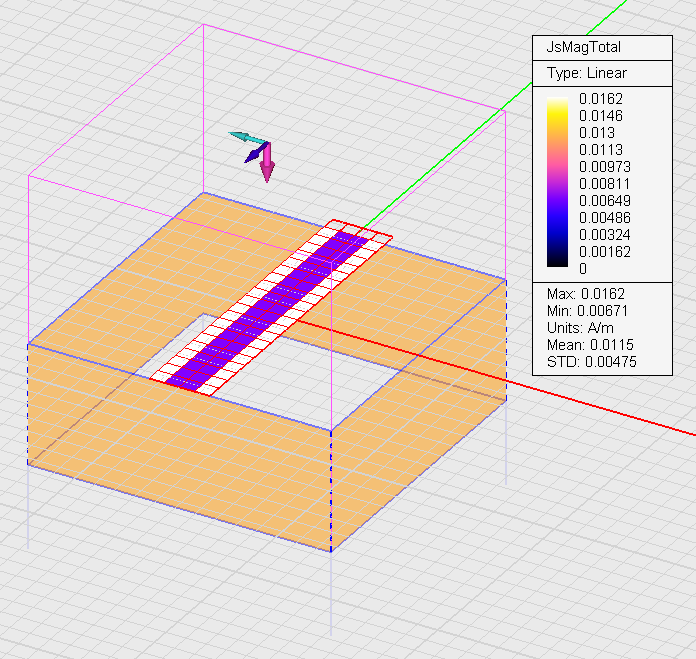Screen dimensions: 696x659
Task: Click the 'STD: 0.00475' statistic line
Action: (592, 362)
